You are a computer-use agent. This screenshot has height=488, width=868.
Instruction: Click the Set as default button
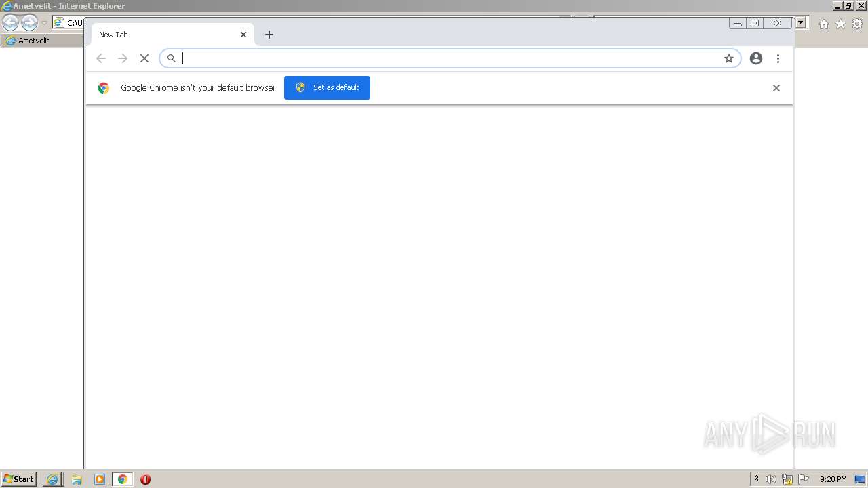coord(327,87)
